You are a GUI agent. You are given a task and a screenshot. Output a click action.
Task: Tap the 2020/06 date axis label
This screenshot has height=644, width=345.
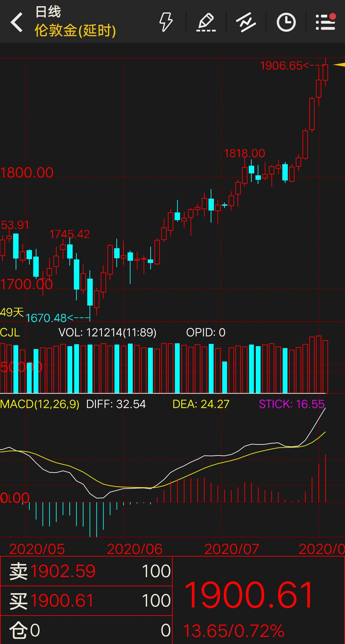(135, 549)
